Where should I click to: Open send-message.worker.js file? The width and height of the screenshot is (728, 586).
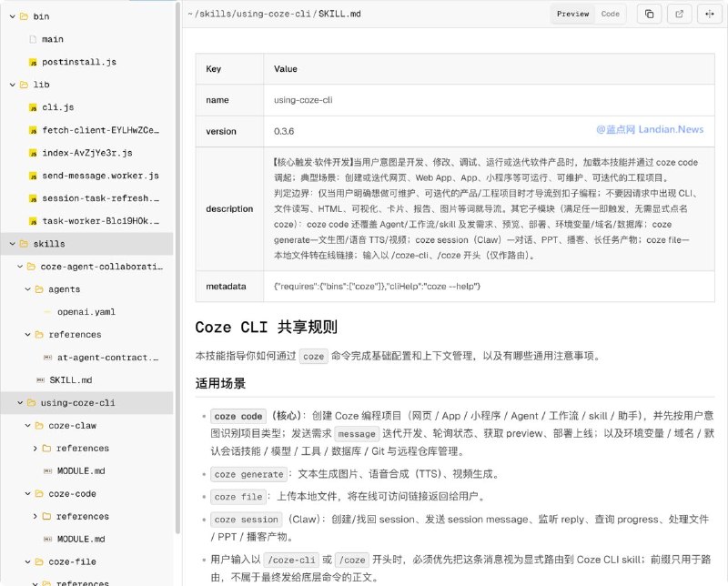[x=100, y=176]
